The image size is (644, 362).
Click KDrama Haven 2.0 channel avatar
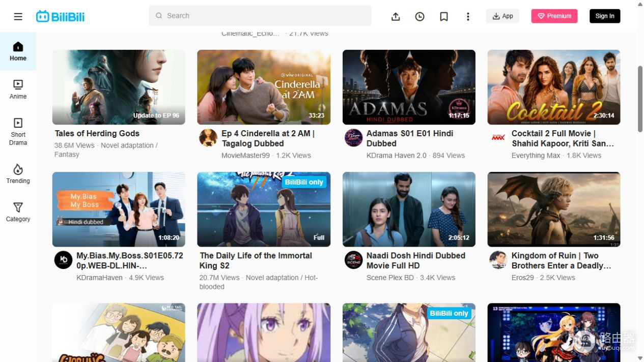coord(353,138)
